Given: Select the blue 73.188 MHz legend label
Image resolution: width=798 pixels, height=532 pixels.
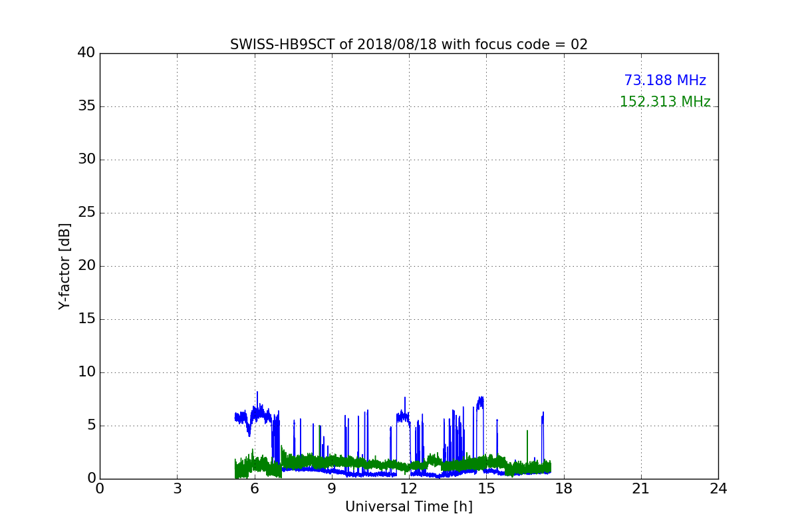Looking at the screenshot, I should tap(665, 80).
